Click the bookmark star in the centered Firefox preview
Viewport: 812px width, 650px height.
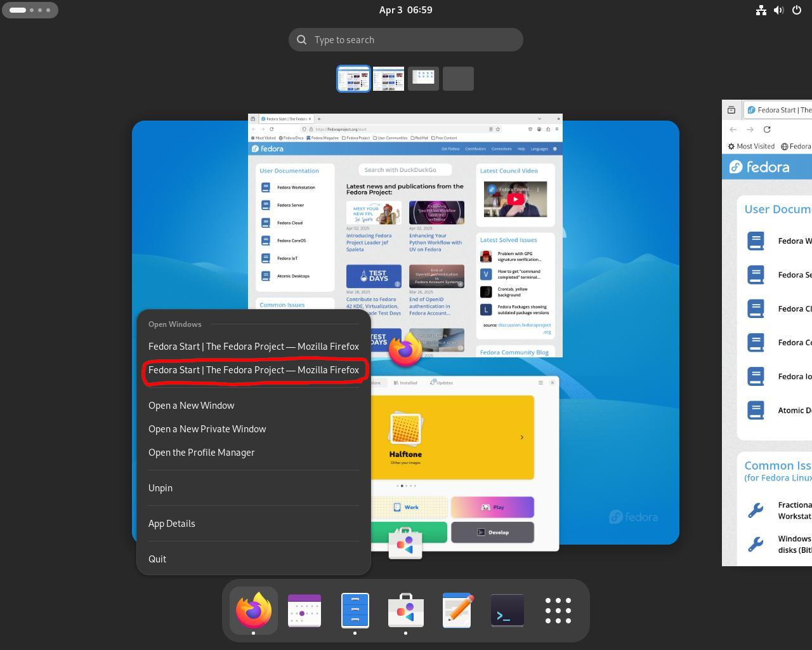click(x=498, y=129)
